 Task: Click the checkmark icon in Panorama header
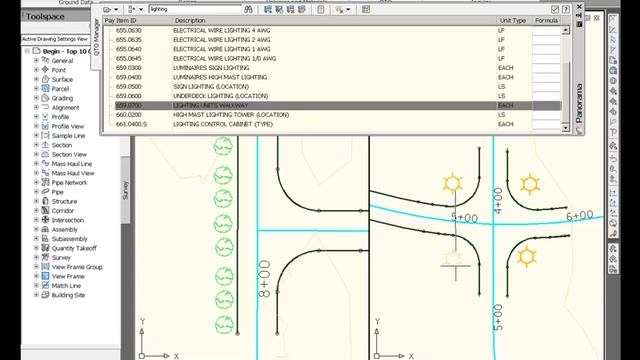(x=555, y=9)
